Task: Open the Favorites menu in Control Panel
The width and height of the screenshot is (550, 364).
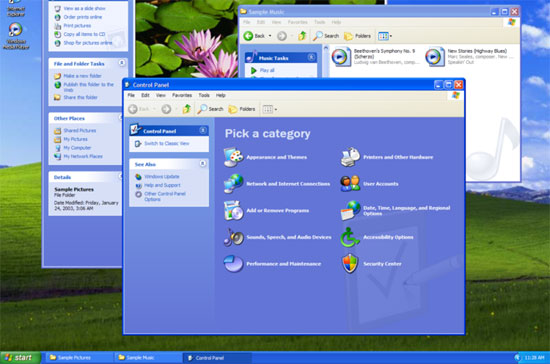Action: [x=182, y=95]
